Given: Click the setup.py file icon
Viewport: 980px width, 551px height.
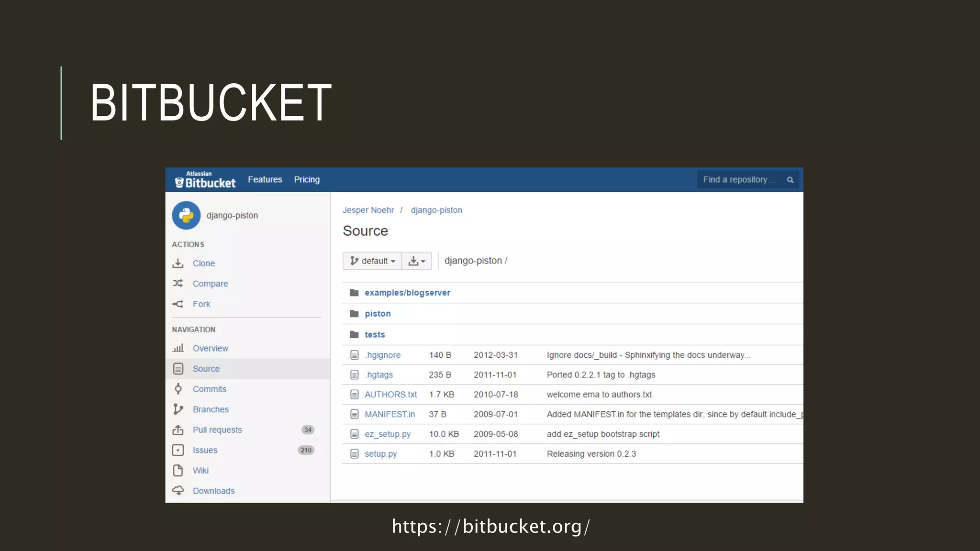Looking at the screenshot, I should (x=354, y=454).
